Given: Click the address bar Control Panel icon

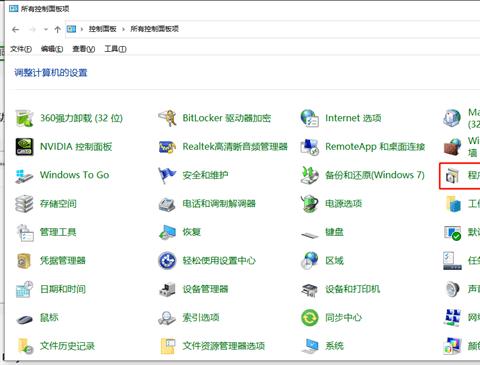Looking at the screenshot, I should [71, 29].
